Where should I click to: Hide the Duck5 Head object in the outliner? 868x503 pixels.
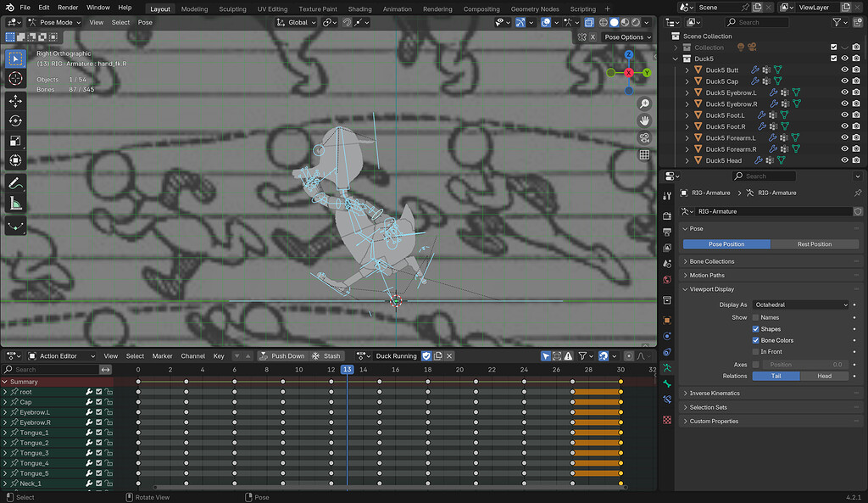[x=845, y=160]
